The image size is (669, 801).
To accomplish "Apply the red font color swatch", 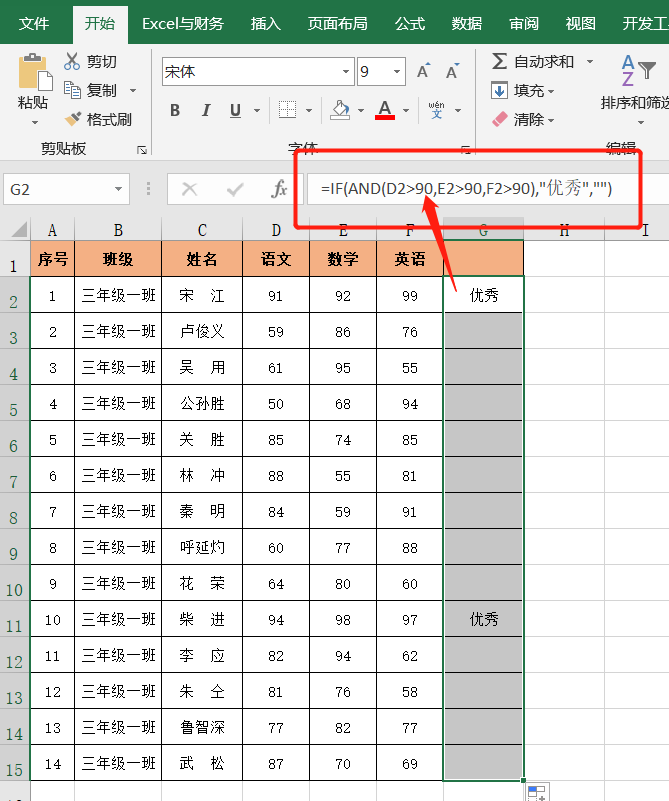I will click(385, 110).
